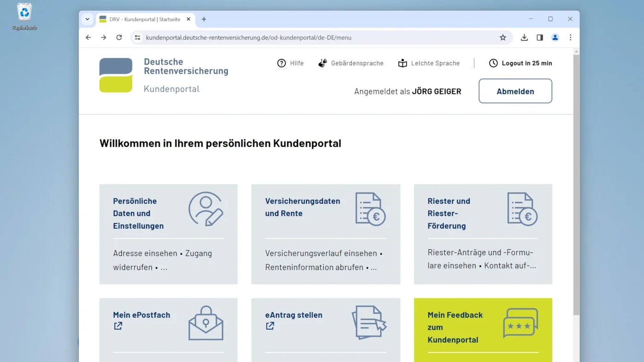Click the locked envelope icon in ePostfach card

206,323
